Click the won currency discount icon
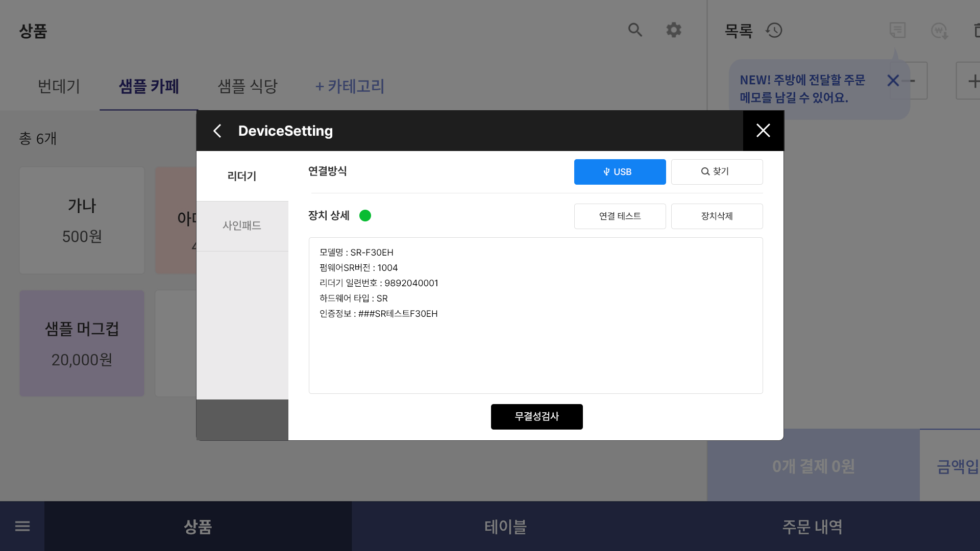This screenshot has height=551, width=980. 939,31
